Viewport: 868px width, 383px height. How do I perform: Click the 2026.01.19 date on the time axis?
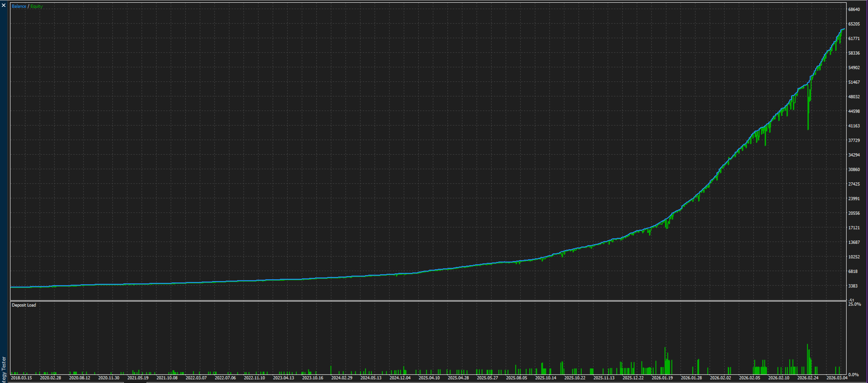[662, 378]
